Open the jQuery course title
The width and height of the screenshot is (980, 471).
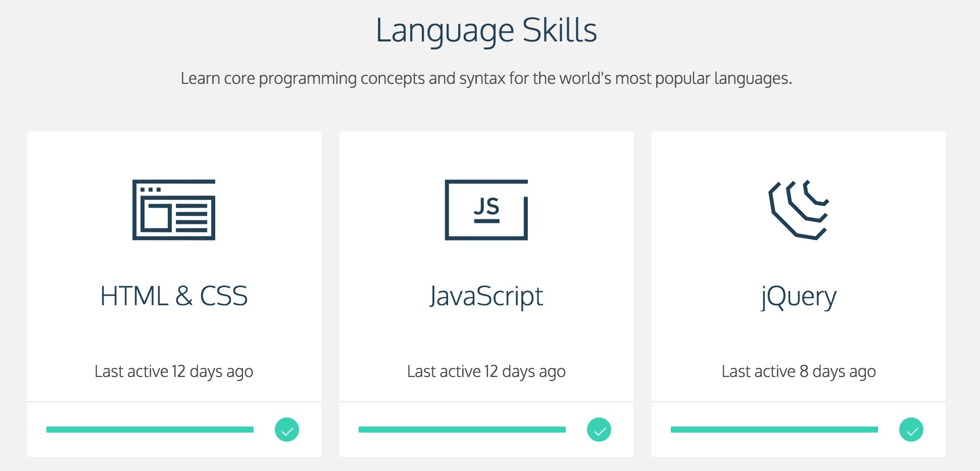tap(798, 297)
